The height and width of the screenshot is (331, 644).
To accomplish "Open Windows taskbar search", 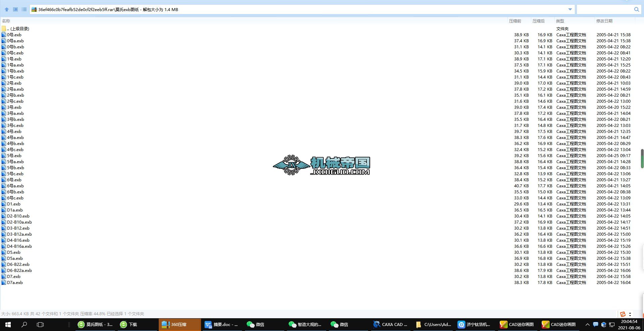I will 24,325.
